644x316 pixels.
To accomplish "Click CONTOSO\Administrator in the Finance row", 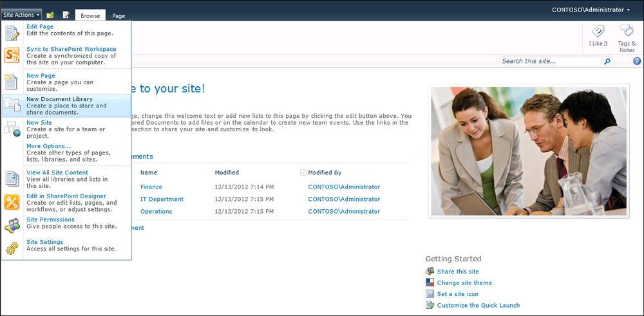I will [344, 187].
